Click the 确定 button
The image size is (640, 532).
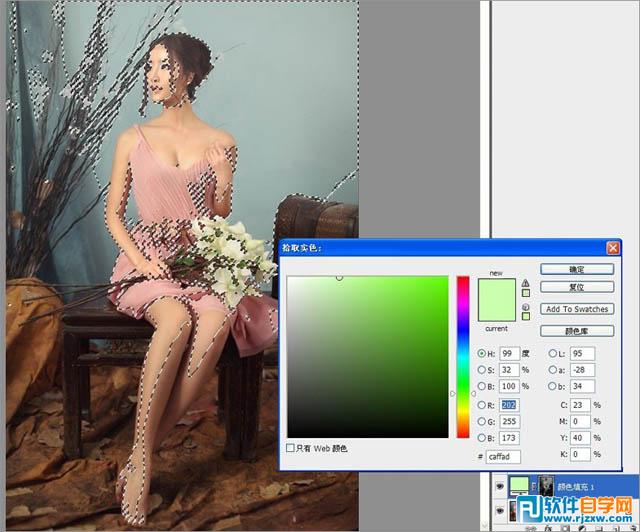point(576,269)
